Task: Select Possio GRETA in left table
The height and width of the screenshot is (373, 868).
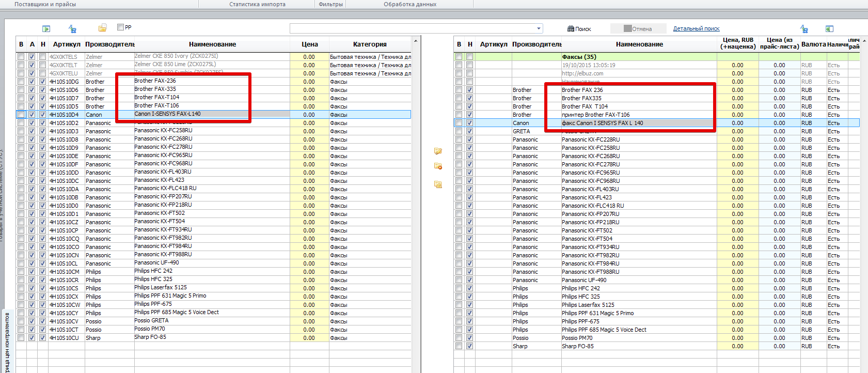Action: (151, 320)
